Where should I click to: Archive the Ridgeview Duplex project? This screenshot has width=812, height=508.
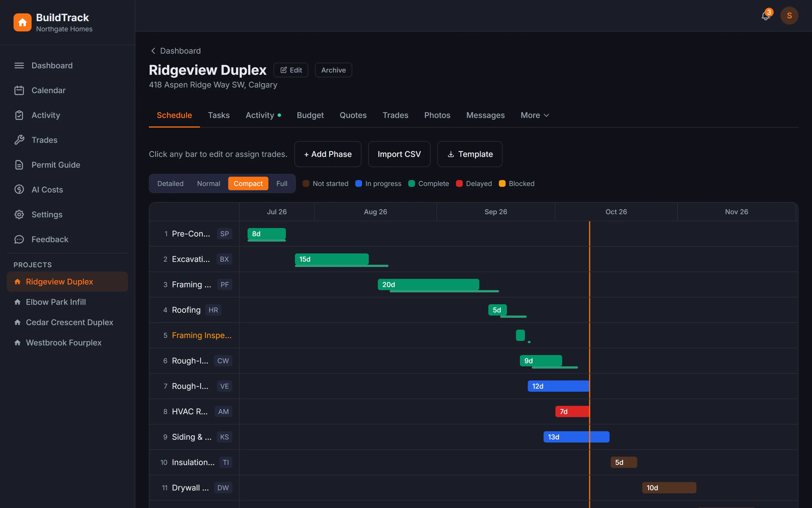point(333,70)
